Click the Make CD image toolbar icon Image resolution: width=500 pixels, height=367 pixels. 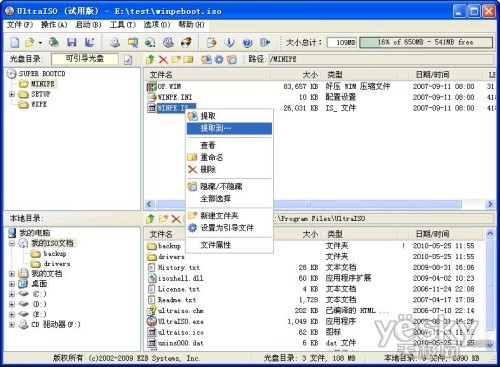coord(115,42)
